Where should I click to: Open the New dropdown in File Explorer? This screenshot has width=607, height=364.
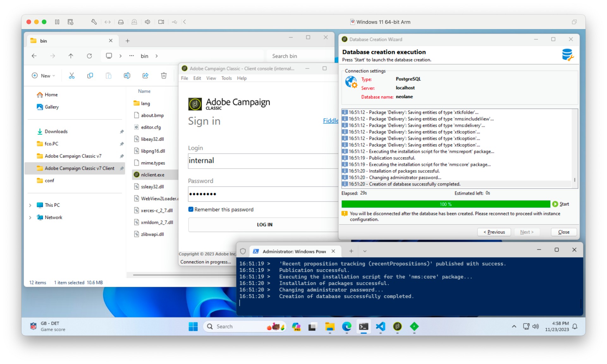click(43, 76)
